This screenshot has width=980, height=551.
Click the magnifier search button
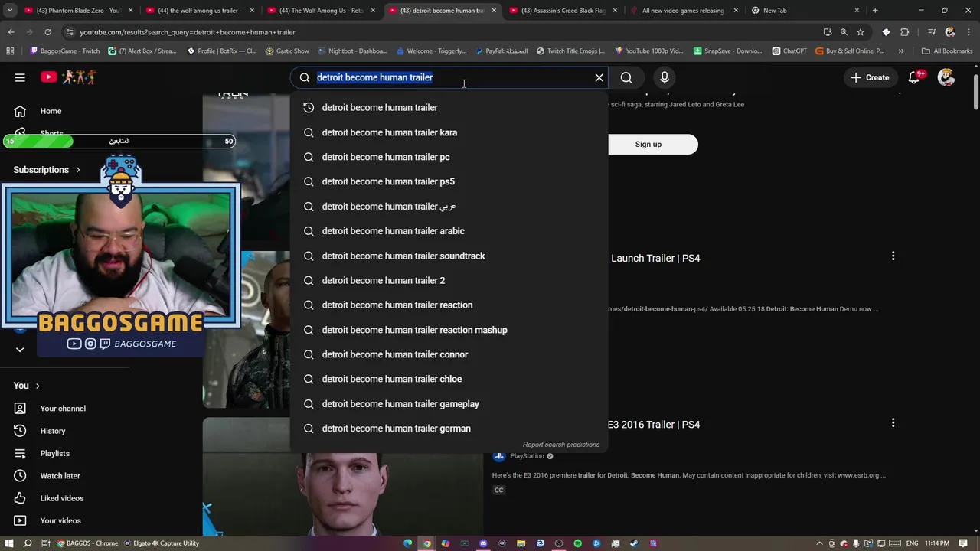[626, 77]
